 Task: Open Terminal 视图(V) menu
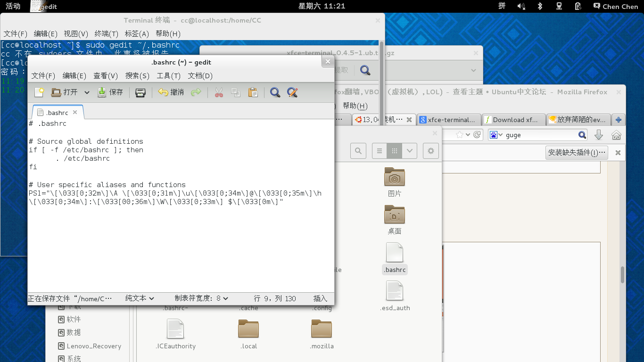(76, 33)
